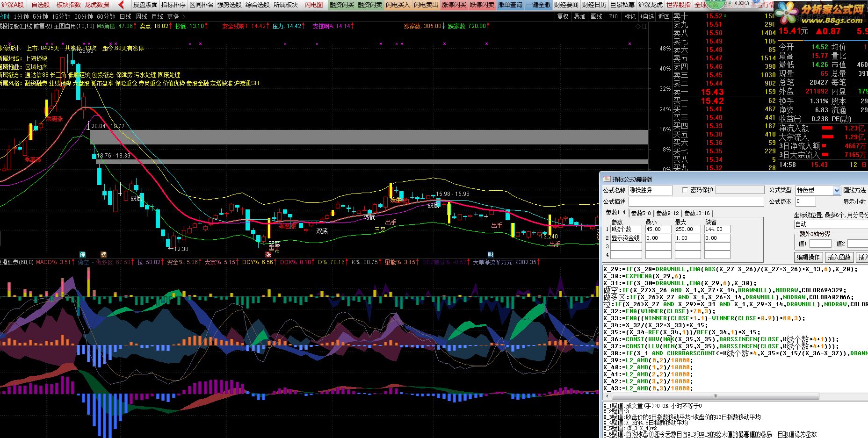
Task: Open 世界股指 from the toolbar
Action: coord(679,5)
